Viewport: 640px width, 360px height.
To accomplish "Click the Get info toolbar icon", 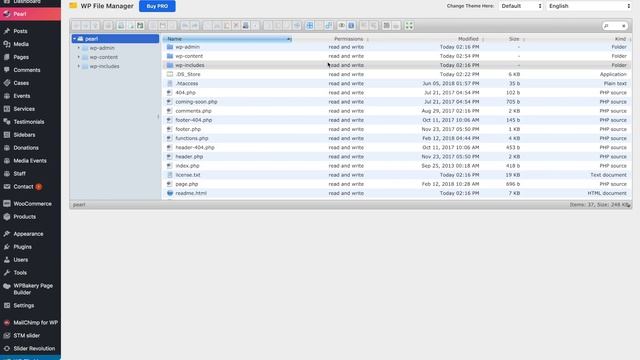I will point(351,25).
